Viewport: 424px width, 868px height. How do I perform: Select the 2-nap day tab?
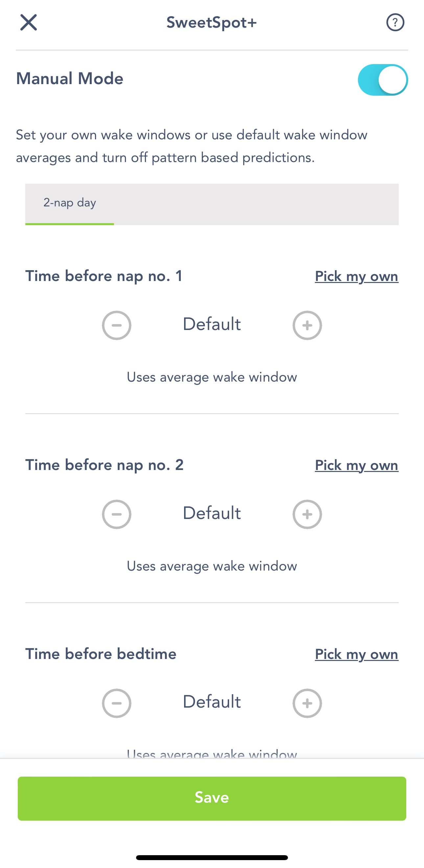pos(70,203)
